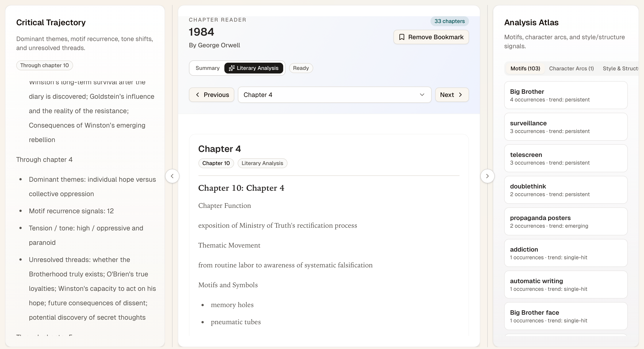Click the sparkle icon on Literary Analysis
644x349 pixels.
click(x=232, y=68)
